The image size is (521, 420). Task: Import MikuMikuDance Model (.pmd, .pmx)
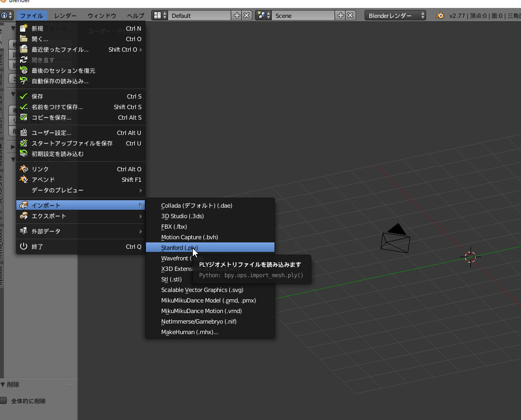pyautogui.click(x=210, y=300)
